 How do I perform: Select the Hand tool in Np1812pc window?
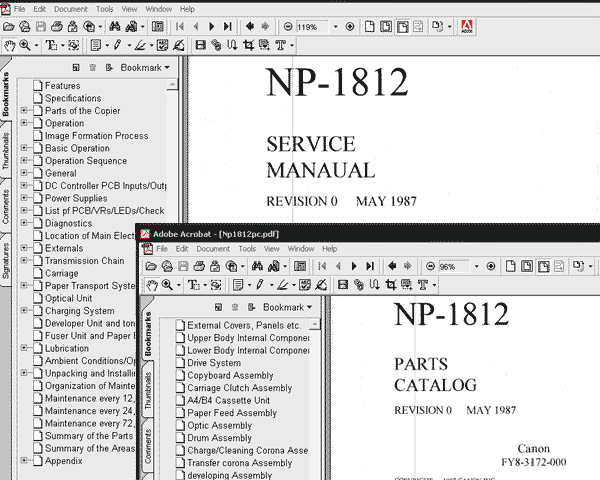(x=152, y=285)
